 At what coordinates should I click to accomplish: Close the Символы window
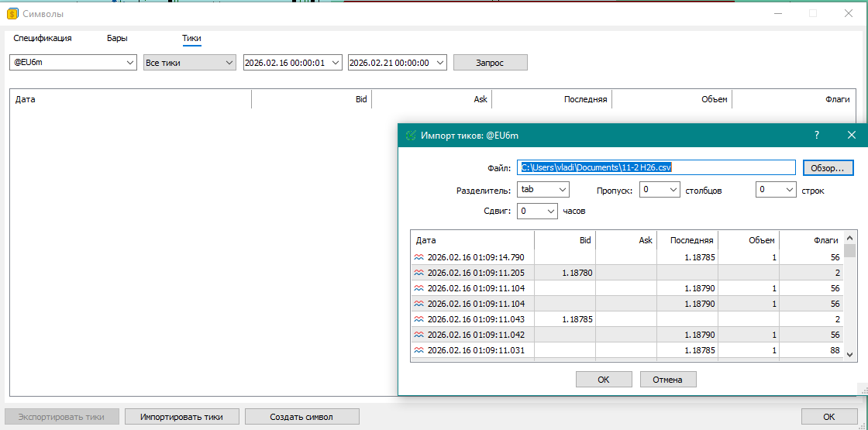(848, 13)
